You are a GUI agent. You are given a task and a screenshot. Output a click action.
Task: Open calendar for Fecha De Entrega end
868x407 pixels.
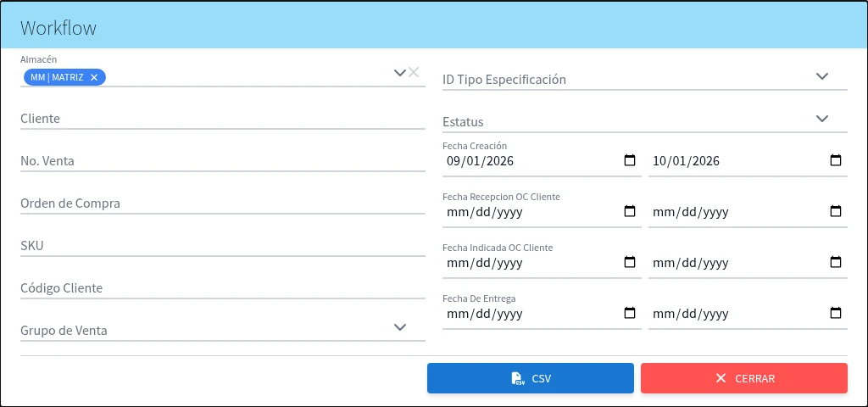836,314
